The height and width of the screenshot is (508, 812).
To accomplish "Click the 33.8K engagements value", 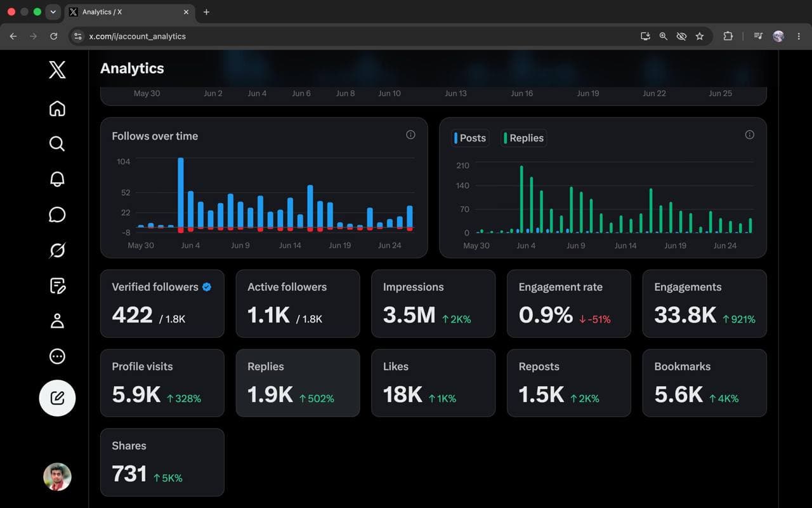I will (685, 315).
